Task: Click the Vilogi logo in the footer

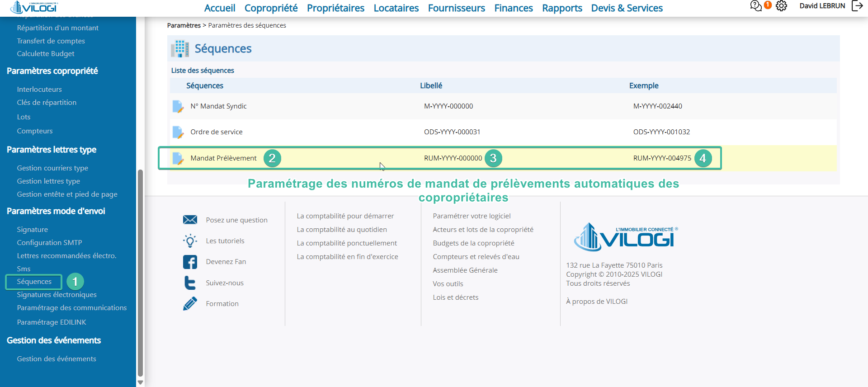Action: (626, 237)
